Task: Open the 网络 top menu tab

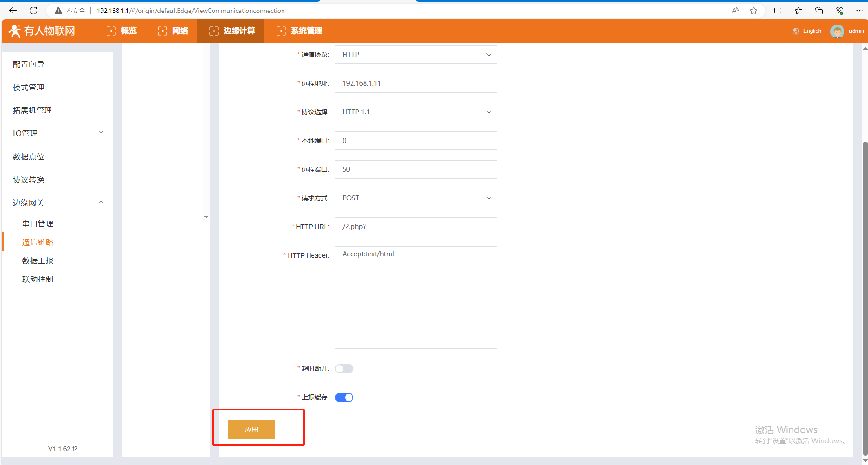Action: (173, 31)
